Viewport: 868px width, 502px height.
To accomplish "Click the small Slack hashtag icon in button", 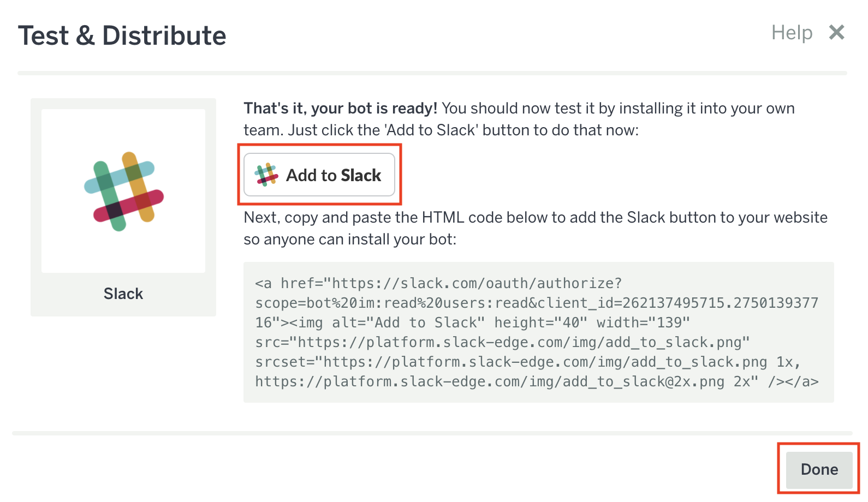I will (x=266, y=175).
